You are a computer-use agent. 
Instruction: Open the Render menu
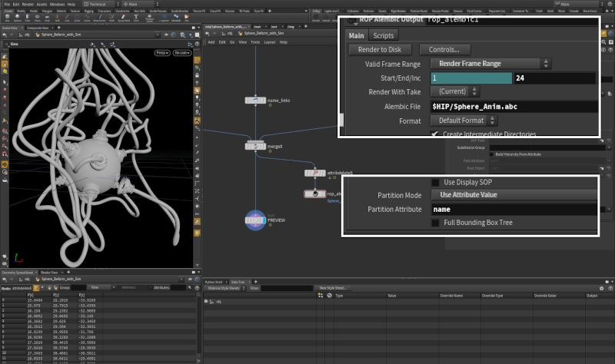(27, 4)
